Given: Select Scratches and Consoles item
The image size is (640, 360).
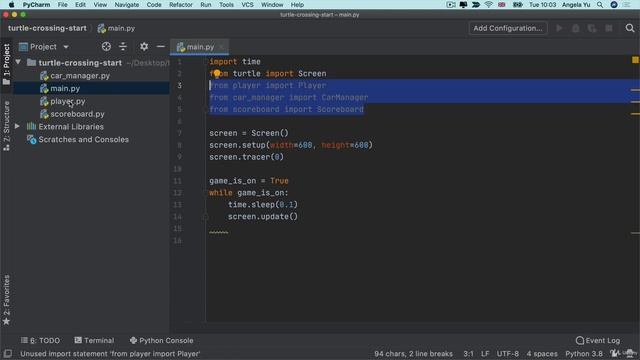Looking at the screenshot, I should [x=83, y=139].
